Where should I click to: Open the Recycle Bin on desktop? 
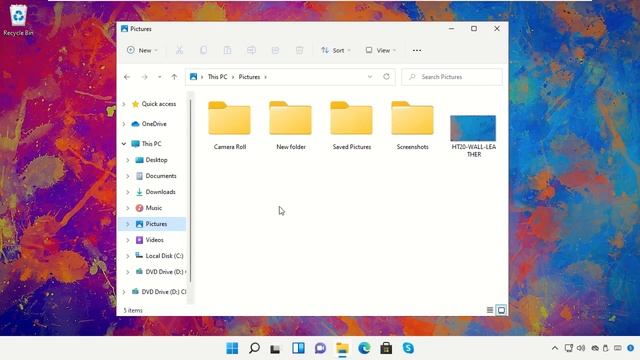point(18,20)
